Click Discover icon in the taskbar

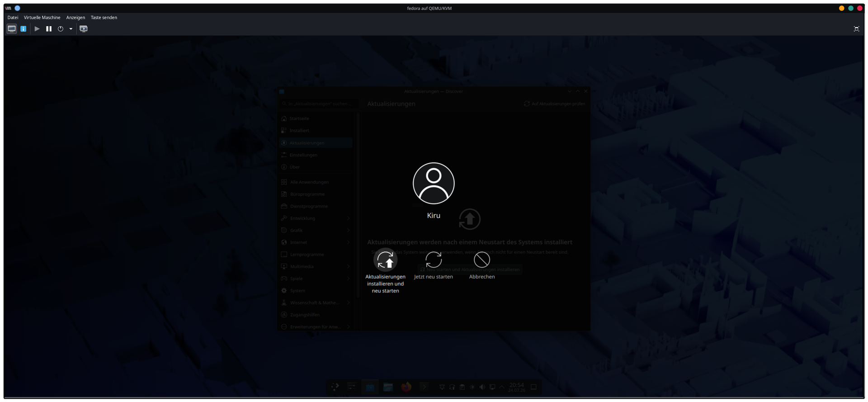(x=370, y=387)
